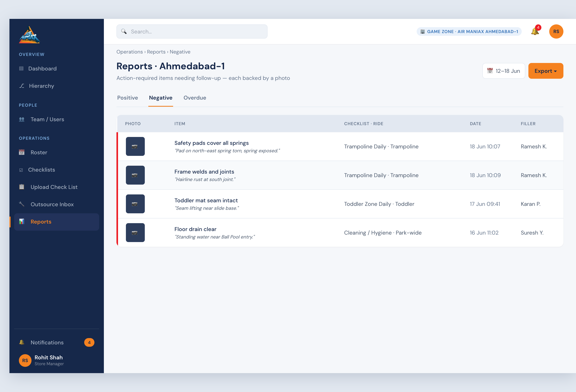Switch to the Positive tab
The width and height of the screenshot is (576, 392).
point(128,98)
